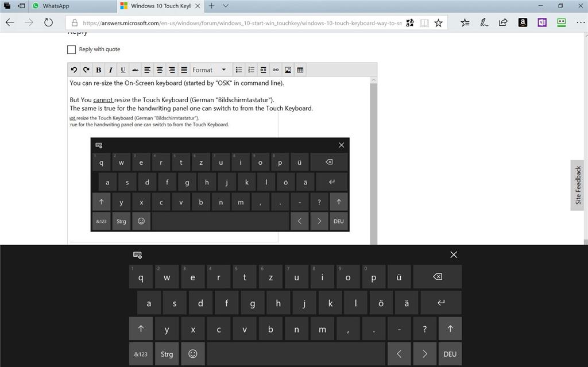
Task: Select the &123 symbols key on touch keyboard
Action: (x=141, y=354)
